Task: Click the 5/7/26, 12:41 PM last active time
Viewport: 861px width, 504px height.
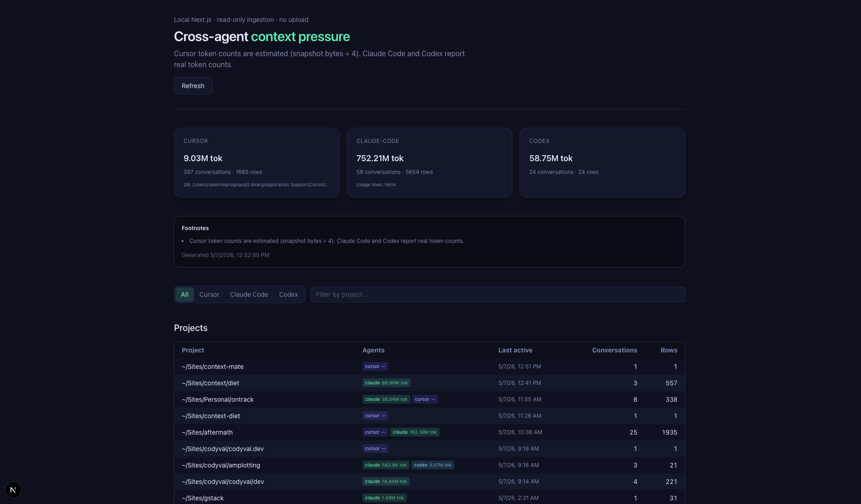Action: pyautogui.click(x=520, y=383)
